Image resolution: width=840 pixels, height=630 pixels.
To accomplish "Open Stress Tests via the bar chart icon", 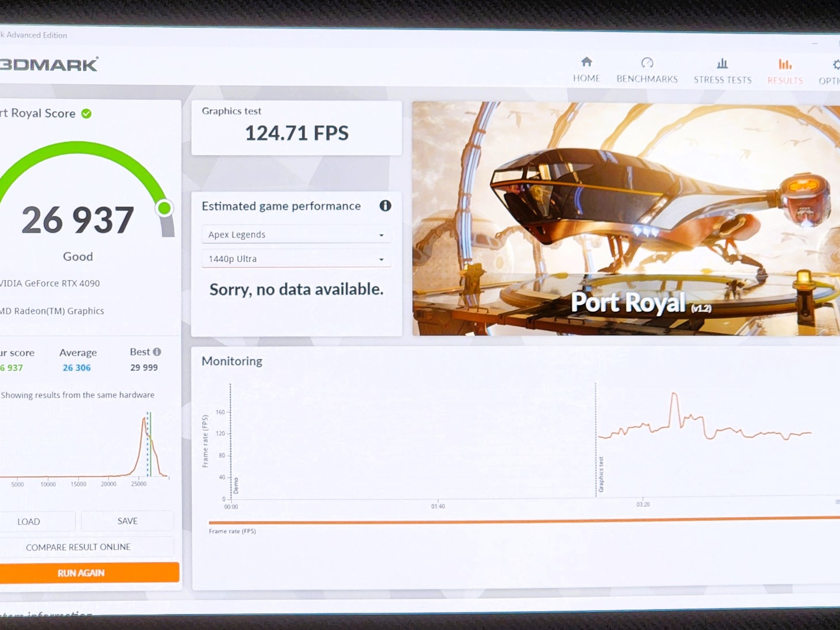I will [722, 64].
